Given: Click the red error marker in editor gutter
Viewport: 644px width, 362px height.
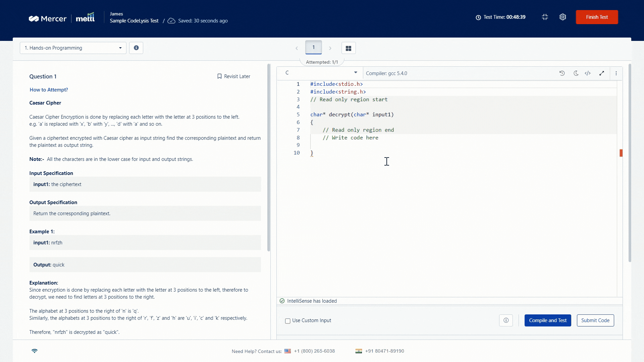Looking at the screenshot, I should coord(621,153).
